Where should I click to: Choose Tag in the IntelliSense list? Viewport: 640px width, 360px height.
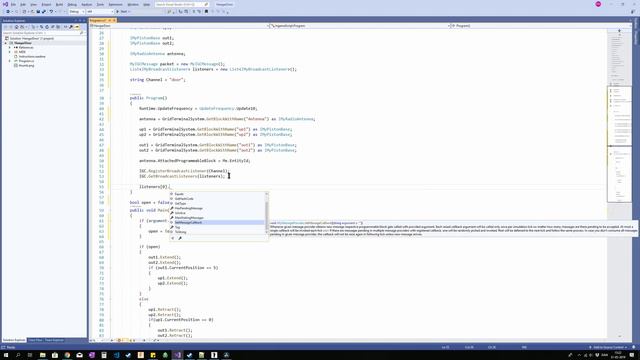point(178,227)
